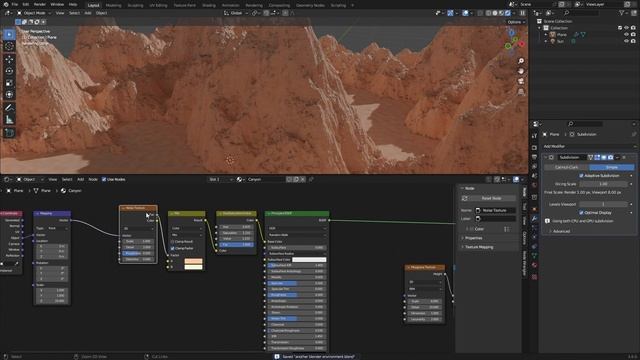640x360 pixels.
Task: Click the viewport zoom magnifier icon
Action: pos(521,61)
